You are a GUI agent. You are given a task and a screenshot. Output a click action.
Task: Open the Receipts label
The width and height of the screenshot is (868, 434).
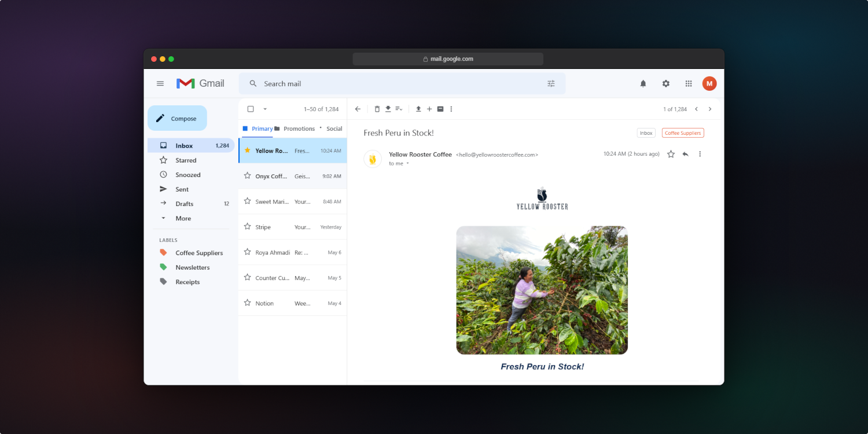(x=191, y=282)
